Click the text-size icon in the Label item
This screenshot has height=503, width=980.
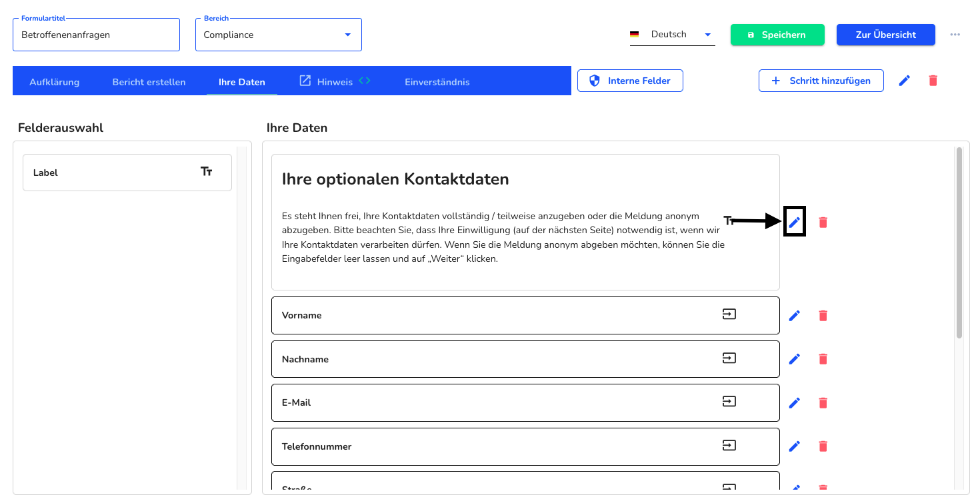(207, 172)
